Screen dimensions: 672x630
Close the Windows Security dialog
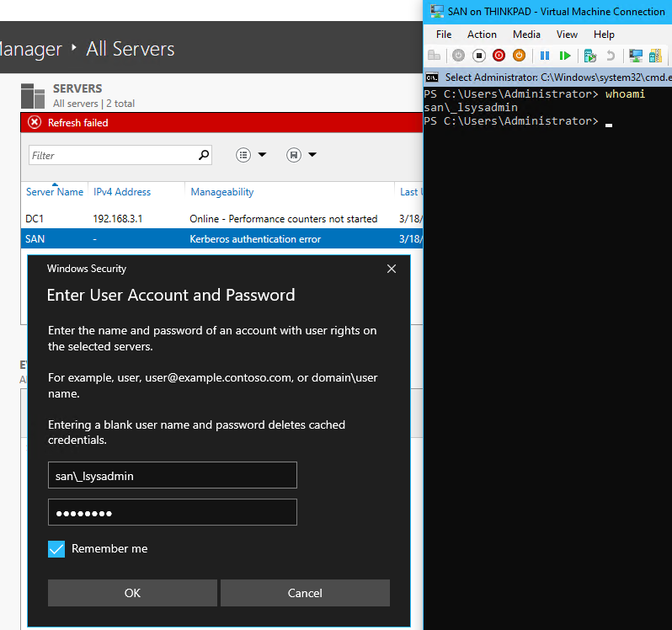pyautogui.click(x=392, y=269)
